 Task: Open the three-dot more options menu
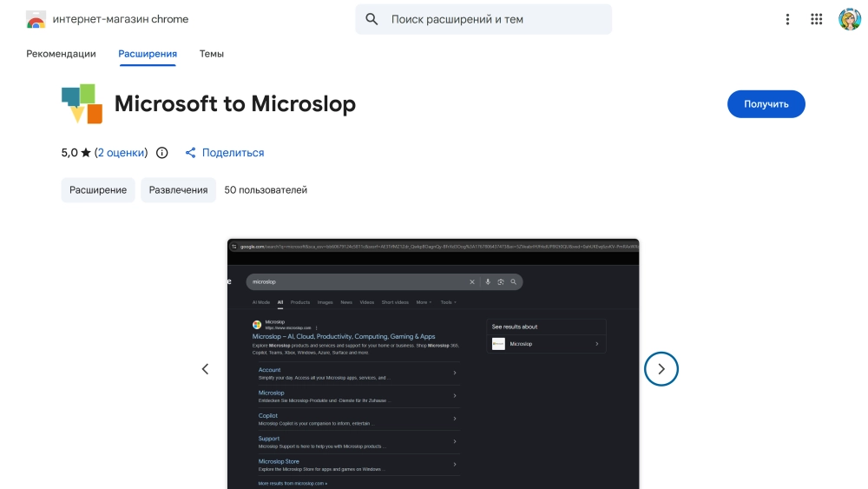click(x=787, y=19)
